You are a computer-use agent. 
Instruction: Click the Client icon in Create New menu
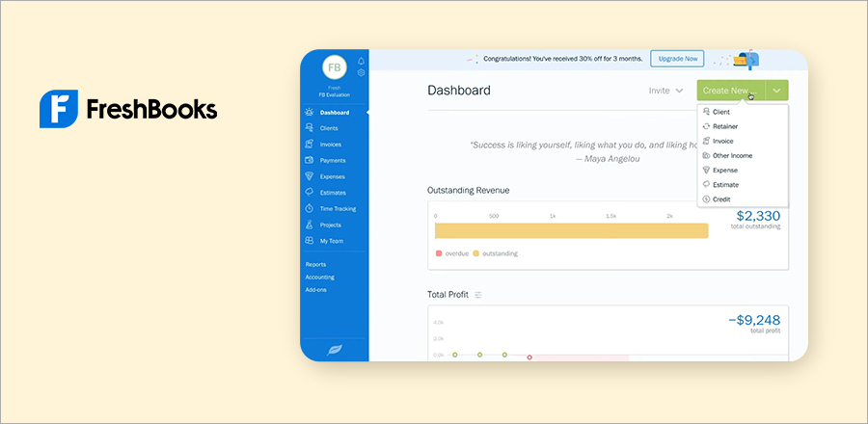[x=706, y=112]
